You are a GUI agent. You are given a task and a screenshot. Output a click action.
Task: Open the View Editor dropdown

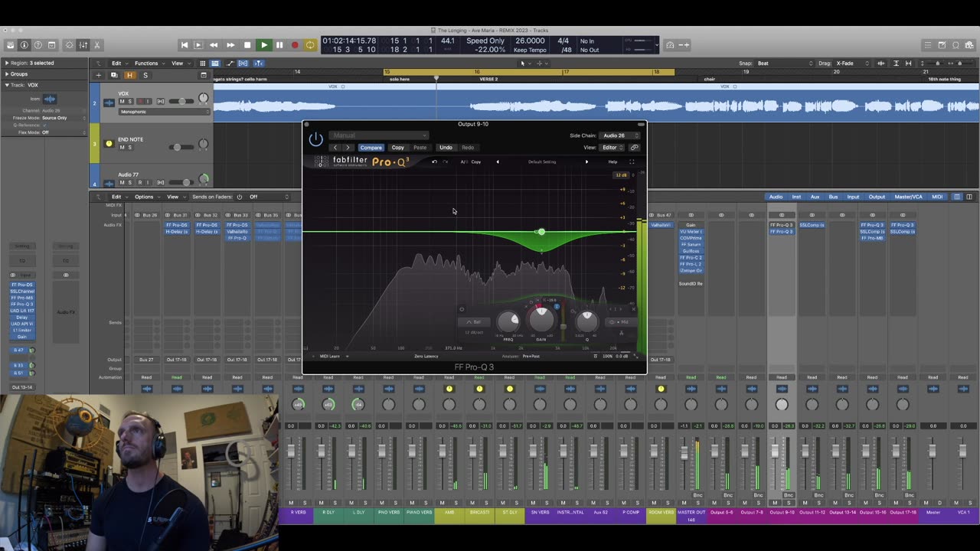point(612,148)
